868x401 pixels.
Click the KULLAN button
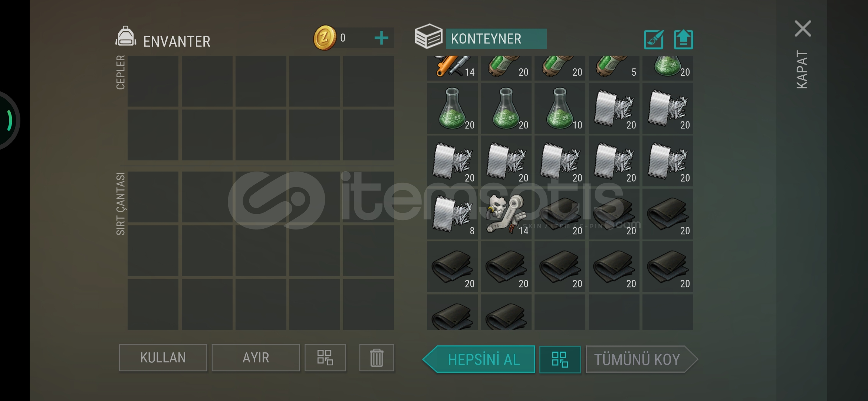(163, 358)
